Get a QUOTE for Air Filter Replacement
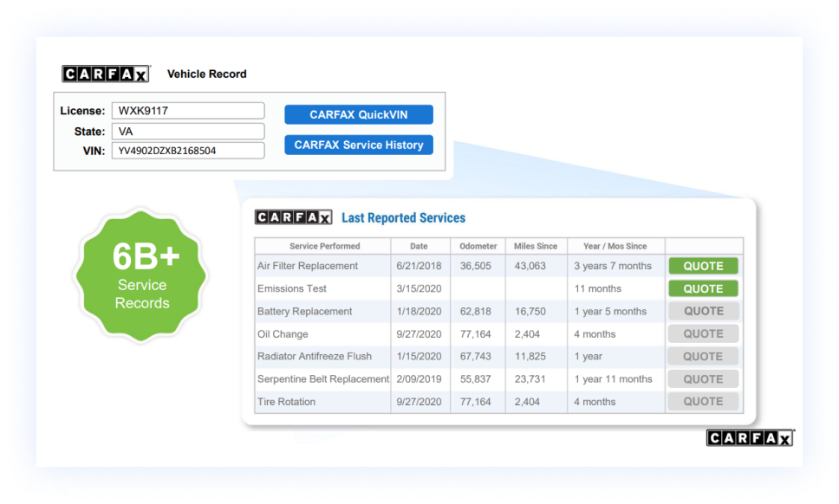The image size is (839, 504). click(703, 266)
